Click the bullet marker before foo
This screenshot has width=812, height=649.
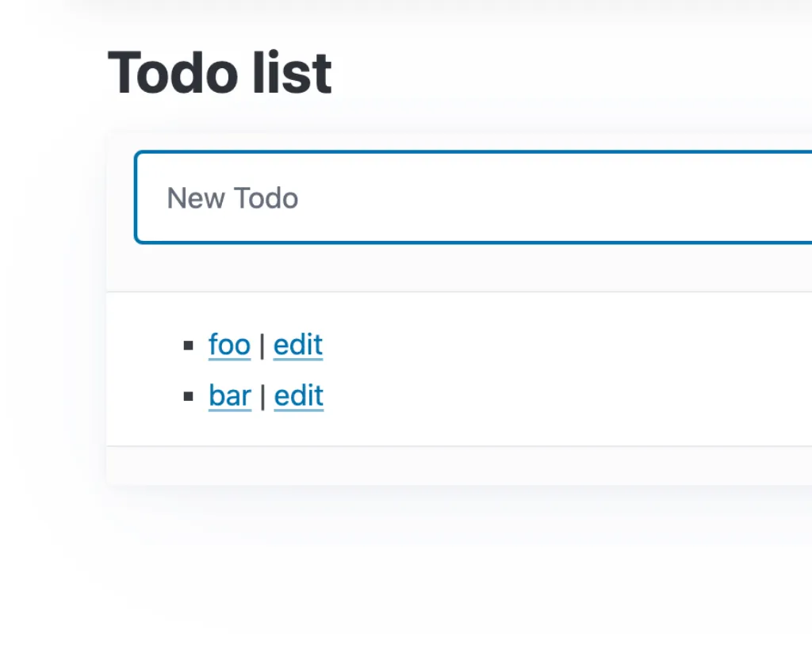[x=188, y=345]
